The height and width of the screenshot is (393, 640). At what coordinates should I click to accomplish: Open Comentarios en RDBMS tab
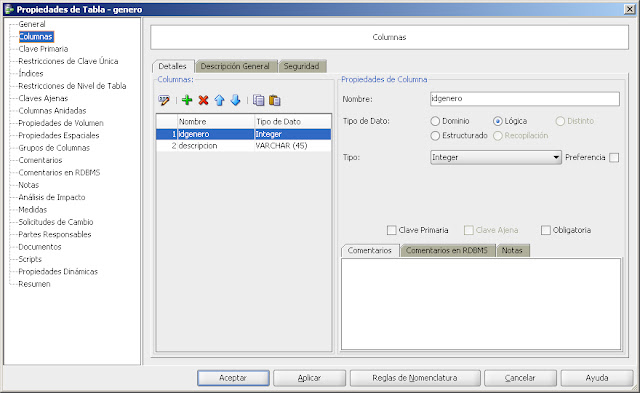[x=447, y=251]
